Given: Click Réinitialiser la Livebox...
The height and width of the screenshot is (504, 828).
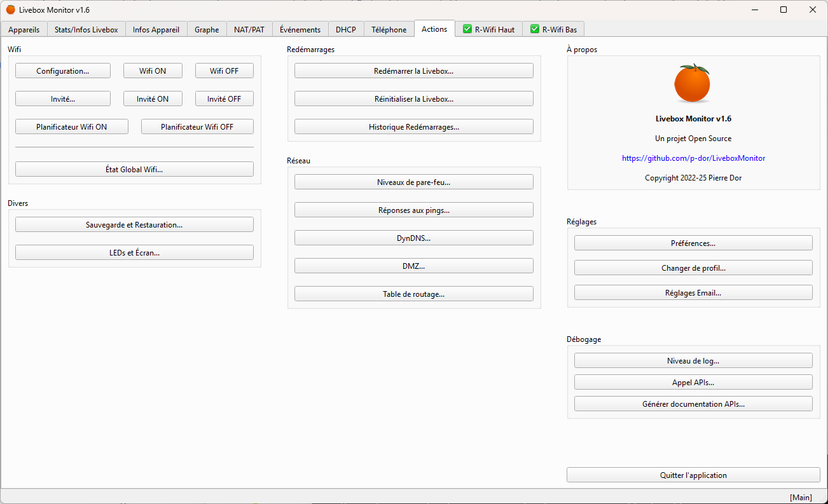Looking at the screenshot, I should tap(414, 99).
